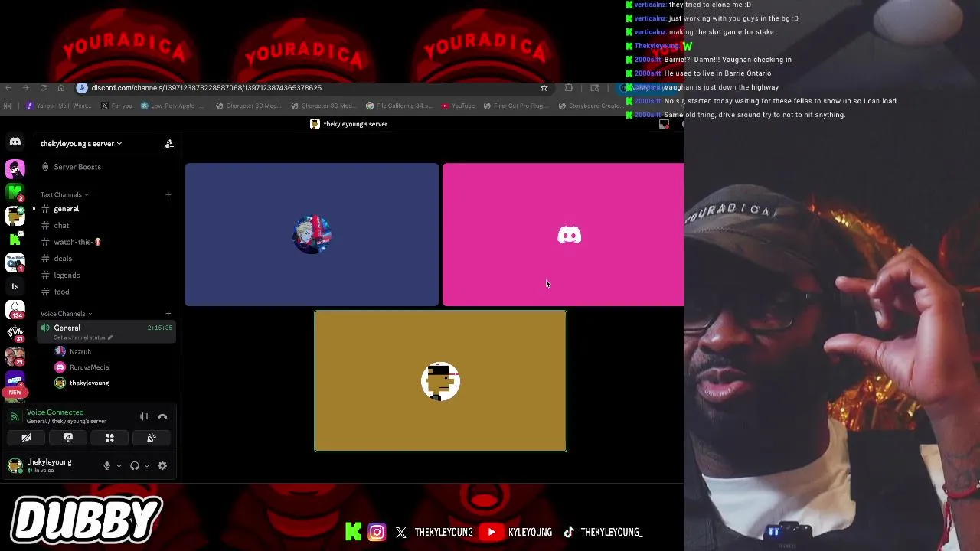
Task: Click the Voice Connected status text
Action: [55, 412]
